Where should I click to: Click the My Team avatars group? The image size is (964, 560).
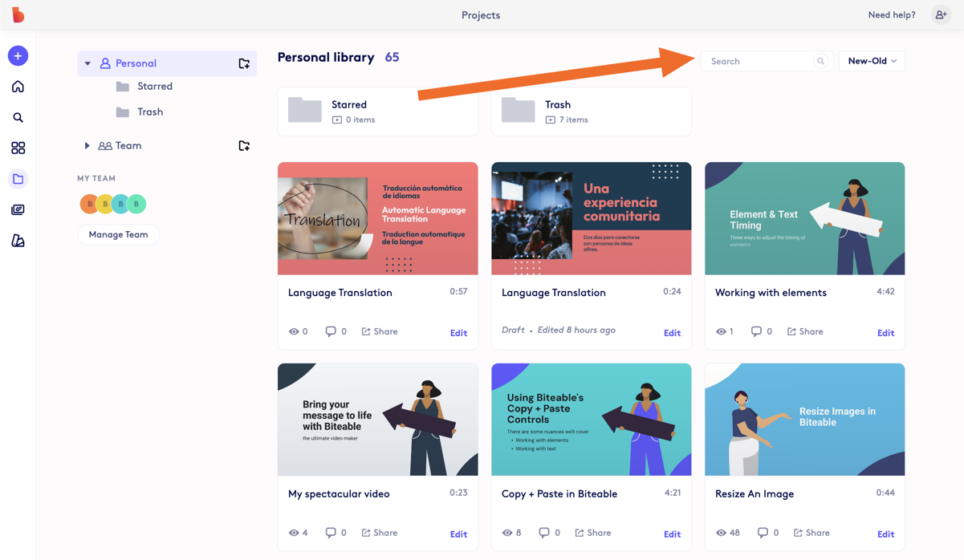pyautogui.click(x=112, y=204)
